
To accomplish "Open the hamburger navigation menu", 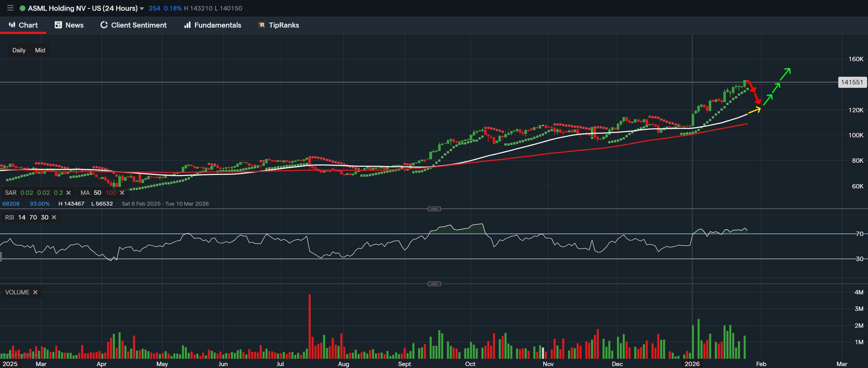I will click(x=10, y=8).
